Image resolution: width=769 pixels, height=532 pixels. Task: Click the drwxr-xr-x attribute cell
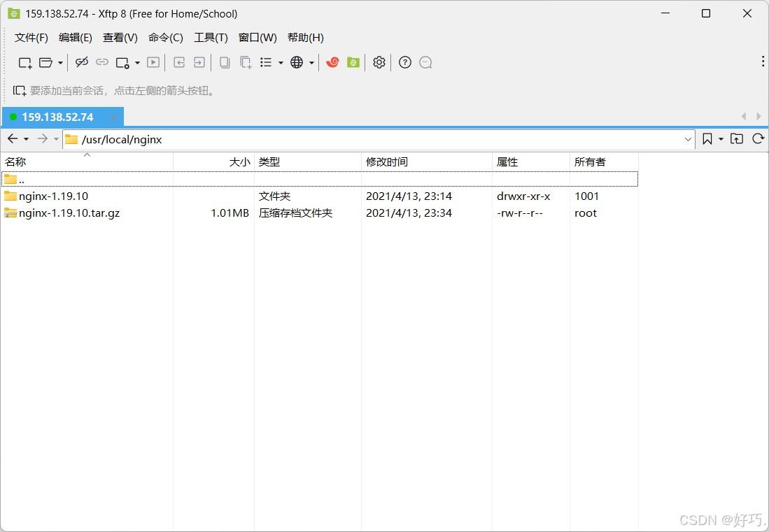[x=523, y=196]
